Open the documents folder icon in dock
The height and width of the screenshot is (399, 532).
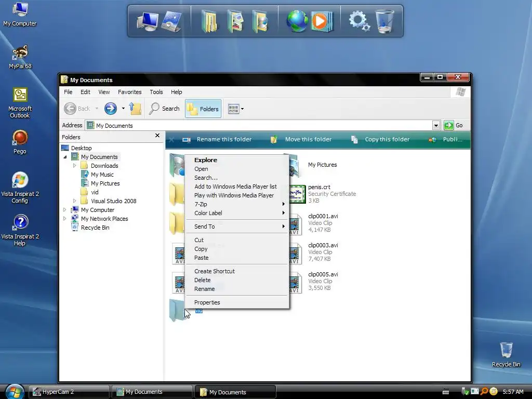pos(210,21)
